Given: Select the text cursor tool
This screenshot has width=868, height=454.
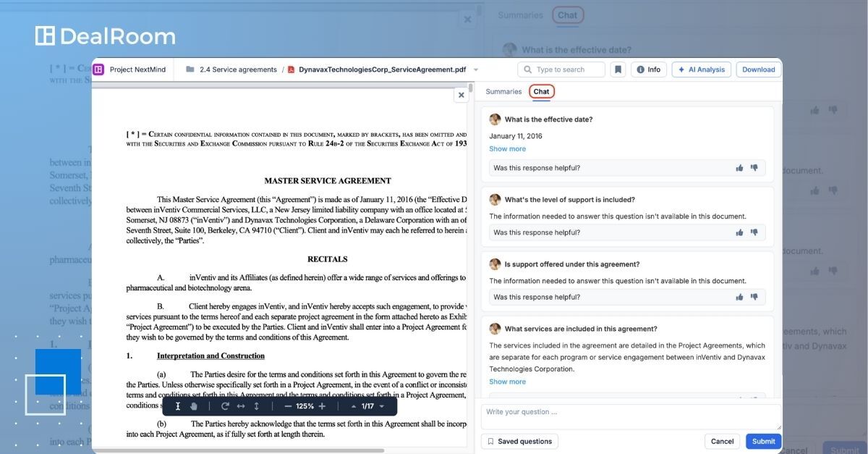Looking at the screenshot, I should coord(178,406).
